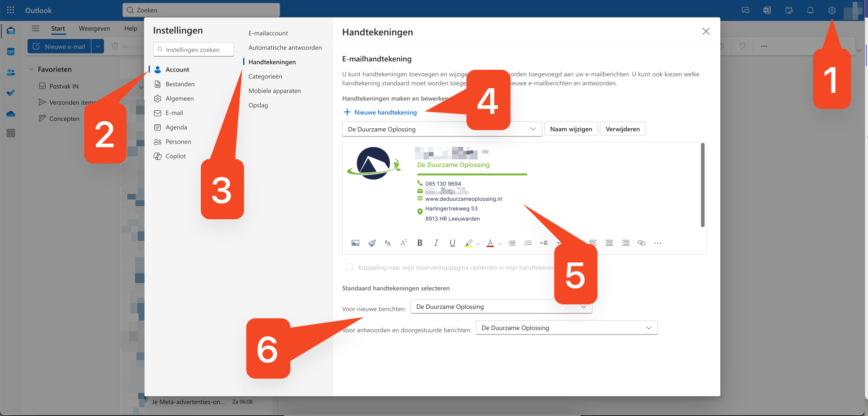Open the 'Voor nieuwe berichten' signature dropdown

coord(501,307)
